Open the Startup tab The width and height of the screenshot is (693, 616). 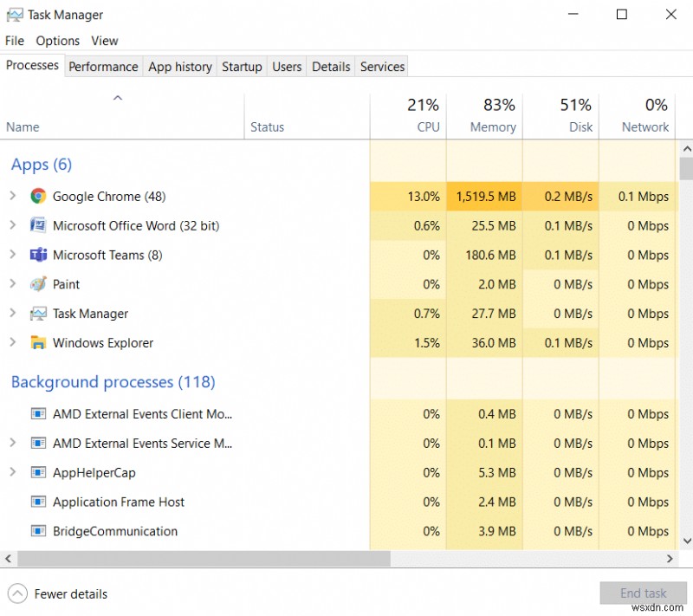click(242, 67)
